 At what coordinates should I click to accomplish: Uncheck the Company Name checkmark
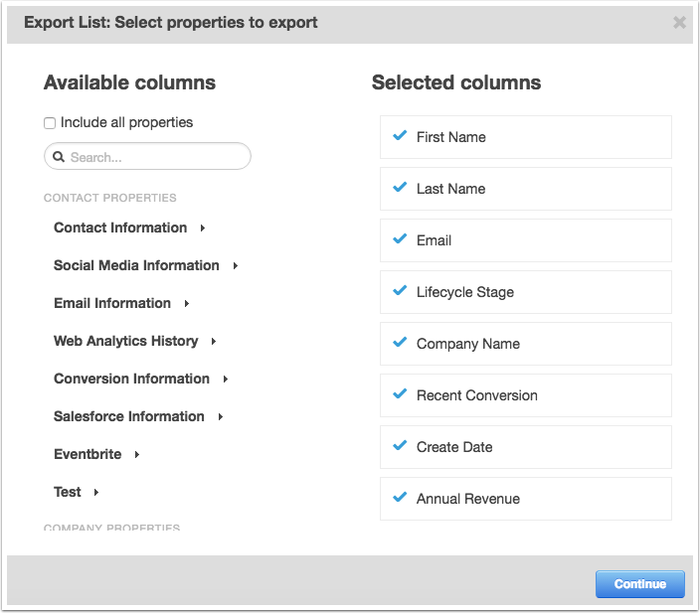click(x=400, y=342)
